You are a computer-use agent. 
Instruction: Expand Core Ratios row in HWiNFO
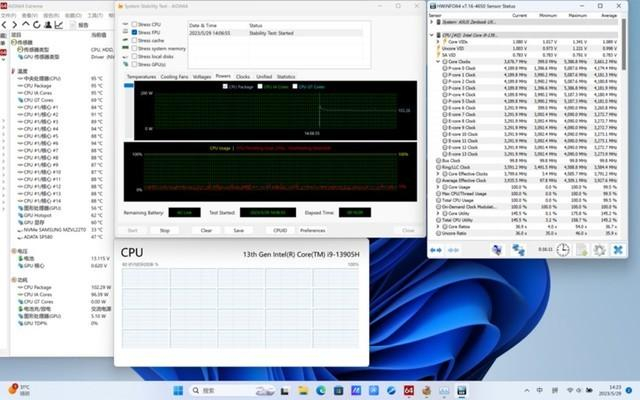tap(438, 227)
